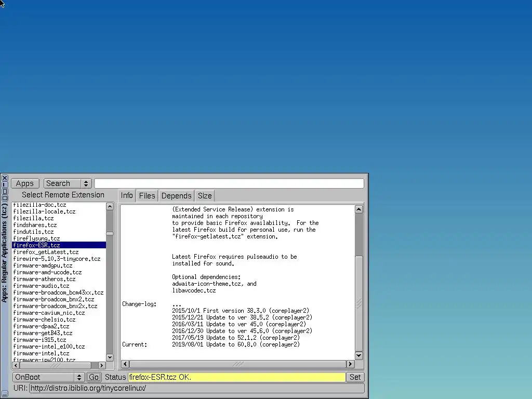Click info pane scroll-right arrow

(350, 364)
